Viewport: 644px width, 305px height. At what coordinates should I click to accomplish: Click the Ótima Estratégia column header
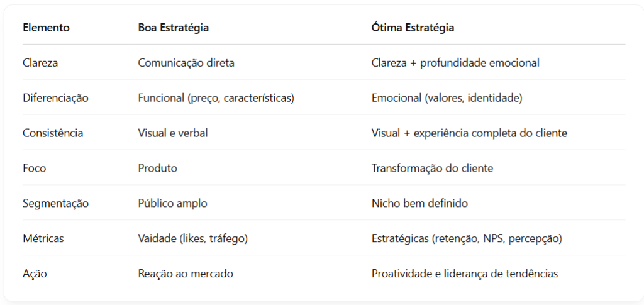coord(413,28)
